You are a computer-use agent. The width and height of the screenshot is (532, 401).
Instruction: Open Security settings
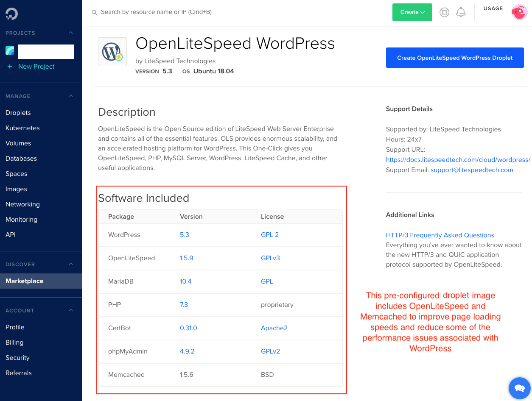tap(17, 358)
